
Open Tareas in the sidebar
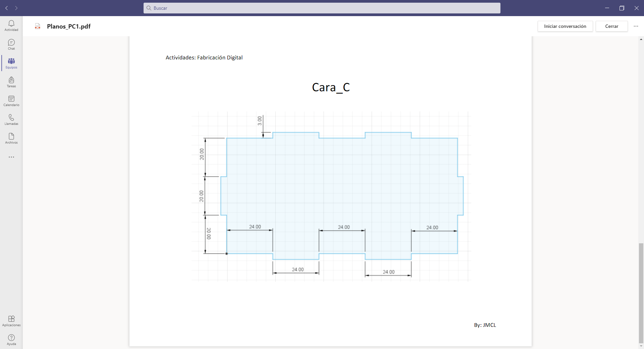tap(11, 82)
